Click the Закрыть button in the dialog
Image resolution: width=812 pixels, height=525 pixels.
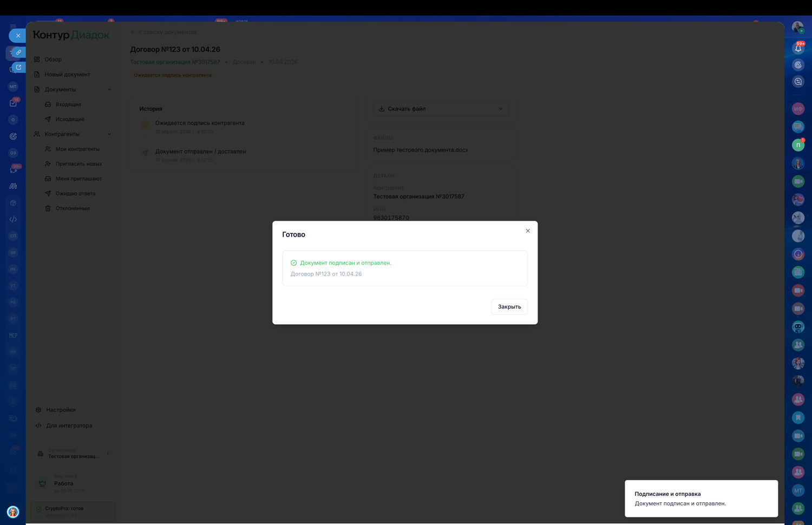tap(509, 307)
